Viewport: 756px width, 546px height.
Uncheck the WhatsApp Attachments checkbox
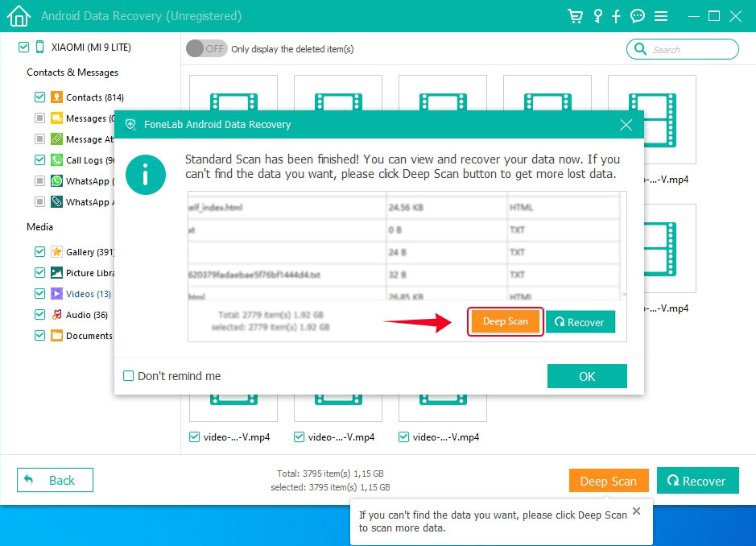coord(40,201)
